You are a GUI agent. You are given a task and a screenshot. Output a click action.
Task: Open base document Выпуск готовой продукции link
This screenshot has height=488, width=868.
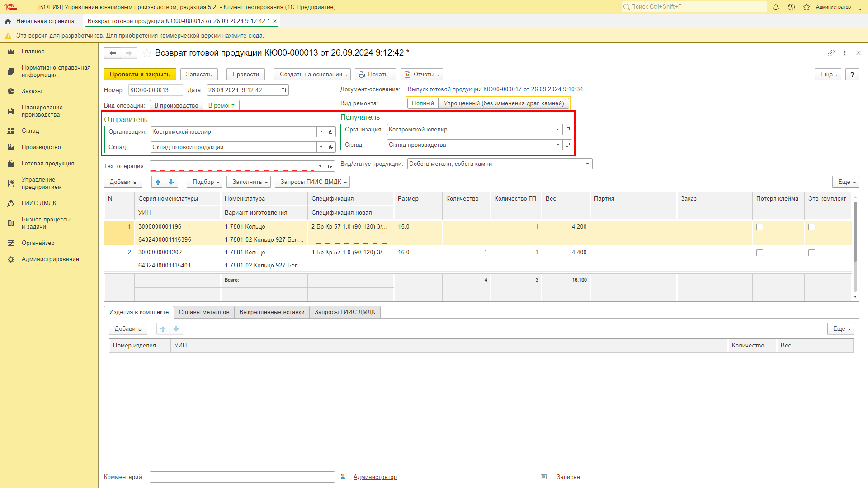tap(495, 89)
